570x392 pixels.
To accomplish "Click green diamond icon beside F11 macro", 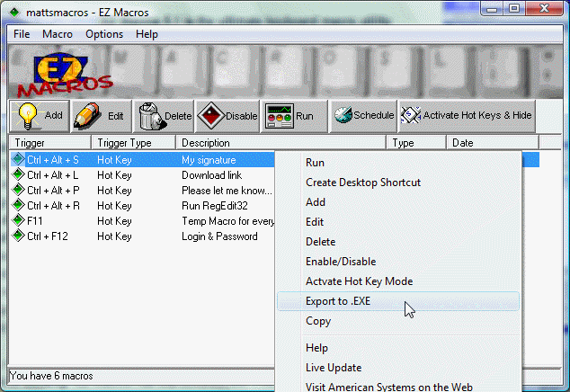I will [x=18, y=220].
